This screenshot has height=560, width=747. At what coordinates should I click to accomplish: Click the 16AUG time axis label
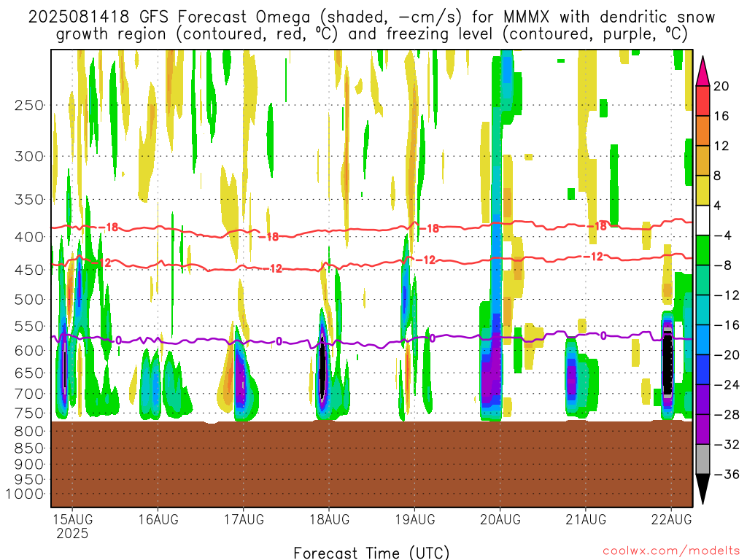[x=158, y=519]
